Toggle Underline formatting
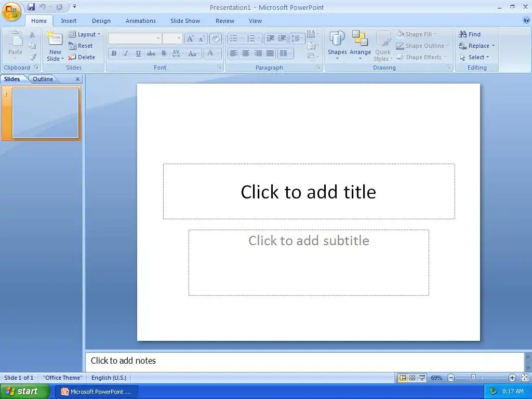 tap(138, 54)
